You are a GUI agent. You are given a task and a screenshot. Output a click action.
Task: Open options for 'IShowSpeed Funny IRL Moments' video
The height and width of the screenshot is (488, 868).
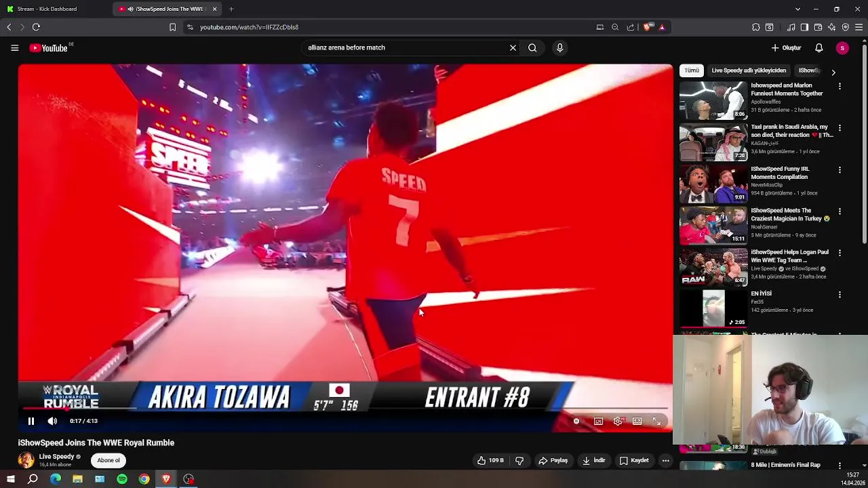click(840, 169)
